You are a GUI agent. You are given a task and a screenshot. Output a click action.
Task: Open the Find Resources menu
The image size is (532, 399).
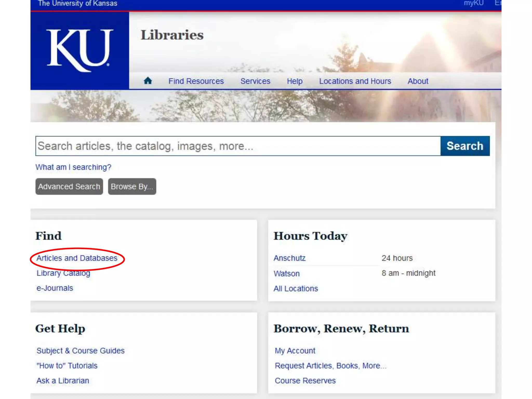[196, 81]
